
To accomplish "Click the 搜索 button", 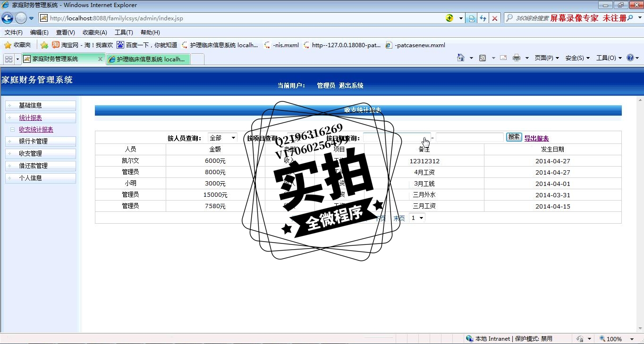I will click(514, 137).
